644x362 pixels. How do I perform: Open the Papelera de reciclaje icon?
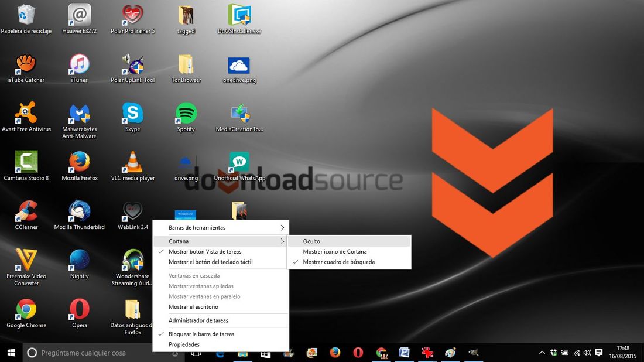26,19
